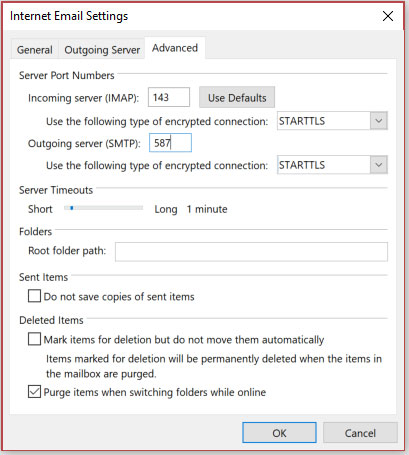Click the Incoming server IMAP port field
The width and height of the screenshot is (409, 455).
(x=169, y=97)
